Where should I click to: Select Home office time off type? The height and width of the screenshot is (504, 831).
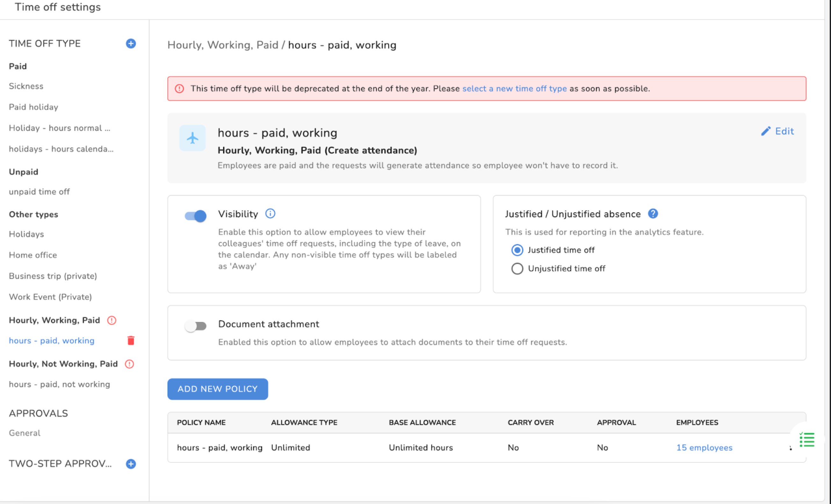(33, 255)
